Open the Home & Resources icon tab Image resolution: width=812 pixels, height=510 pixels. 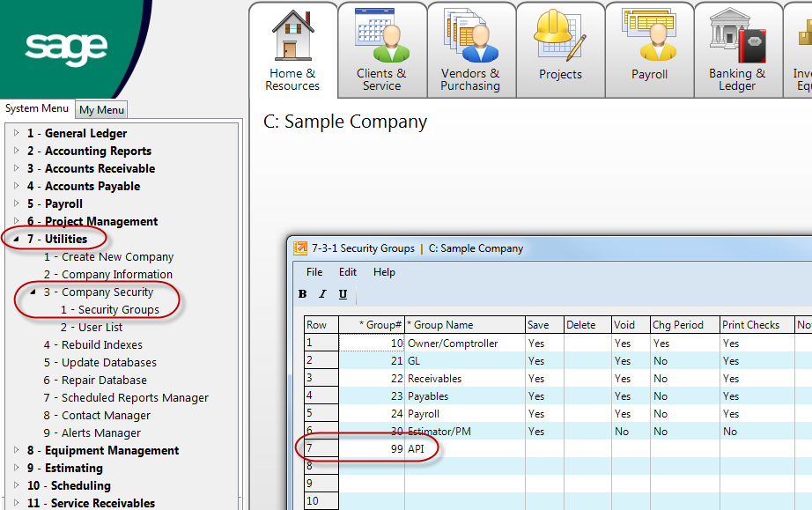293,49
